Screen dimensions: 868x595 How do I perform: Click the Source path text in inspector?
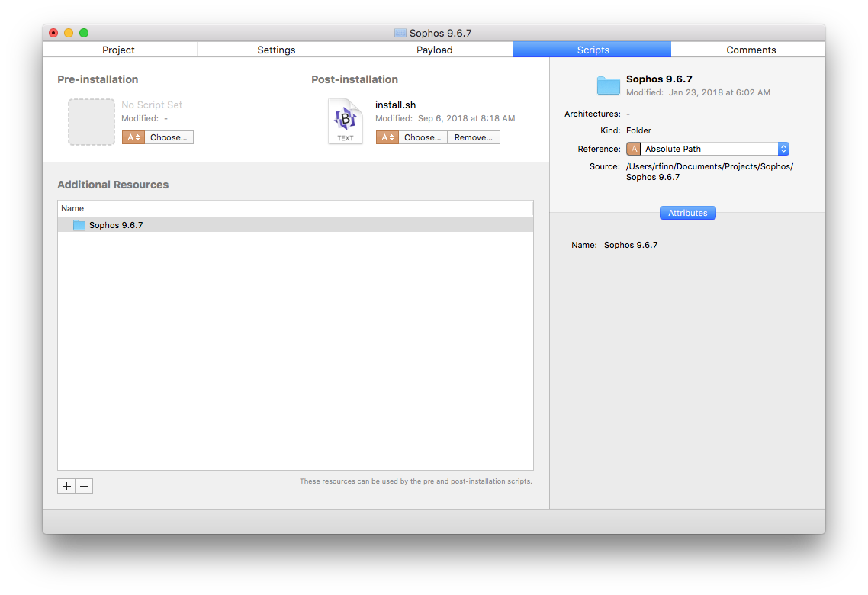pyautogui.click(x=709, y=172)
